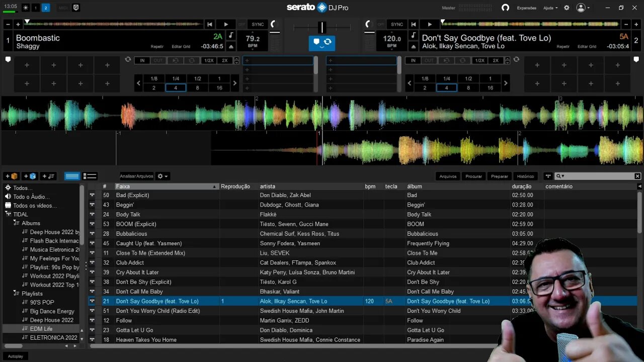Jump to previous track on deck 1
The height and width of the screenshot is (362, 644).
click(x=210, y=24)
